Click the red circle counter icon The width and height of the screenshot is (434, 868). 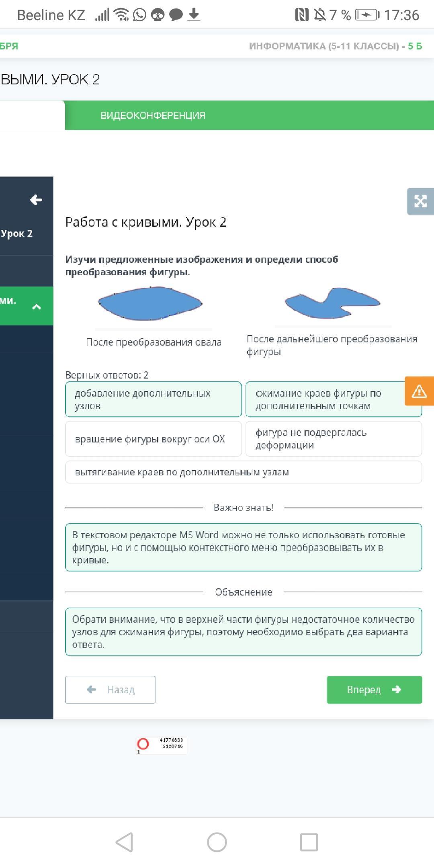click(143, 744)
